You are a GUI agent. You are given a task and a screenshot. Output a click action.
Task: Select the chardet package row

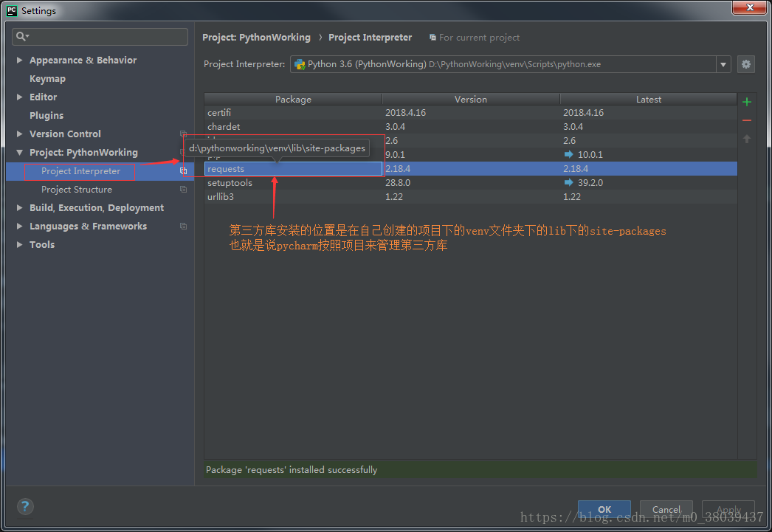pos(471,126)
